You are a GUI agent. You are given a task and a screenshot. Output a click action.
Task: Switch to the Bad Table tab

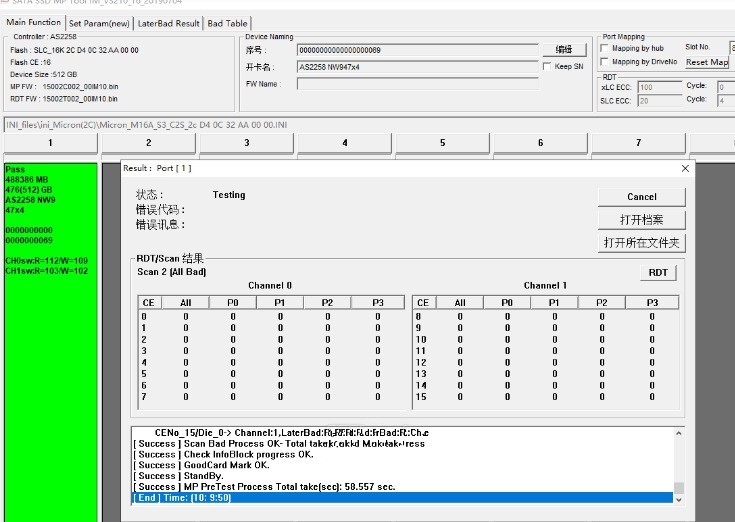[x=228, y=23]
